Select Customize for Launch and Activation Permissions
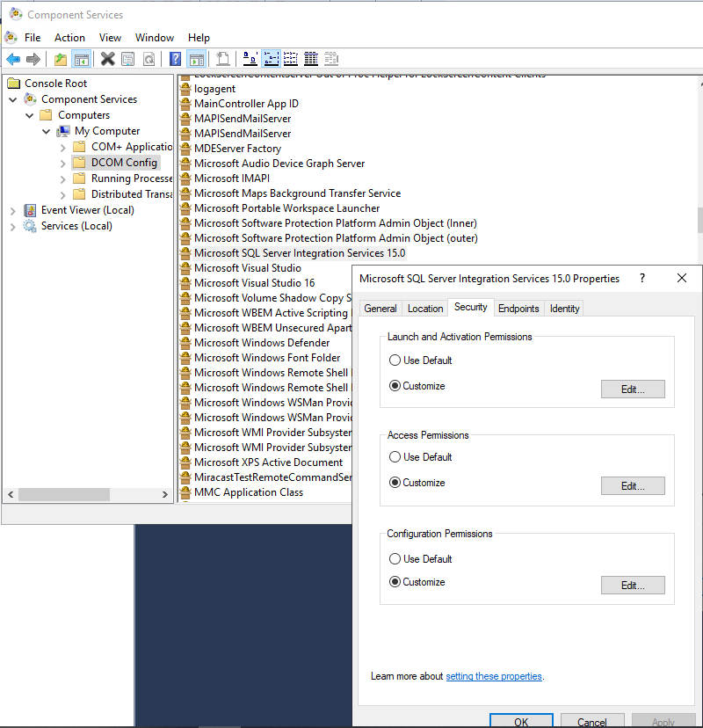The height and width of the screenshot is (728, 703). click(395, 386)
